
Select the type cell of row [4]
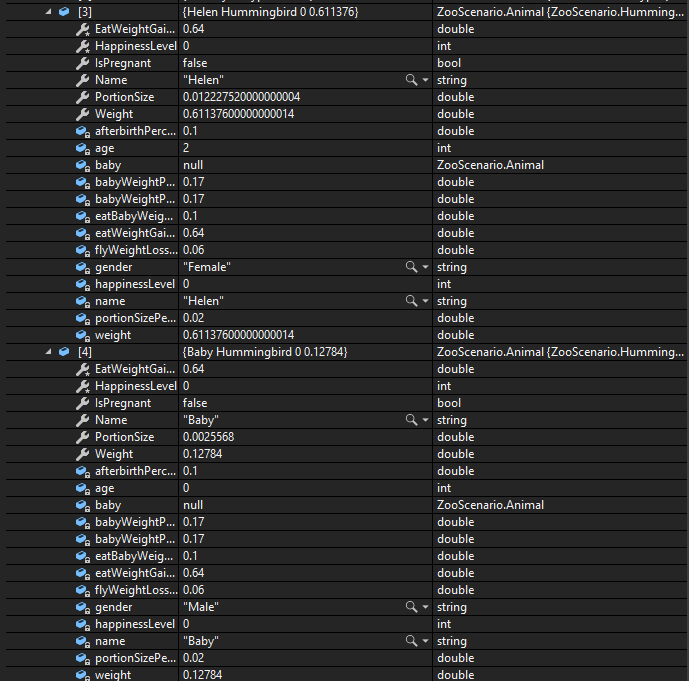560,352
